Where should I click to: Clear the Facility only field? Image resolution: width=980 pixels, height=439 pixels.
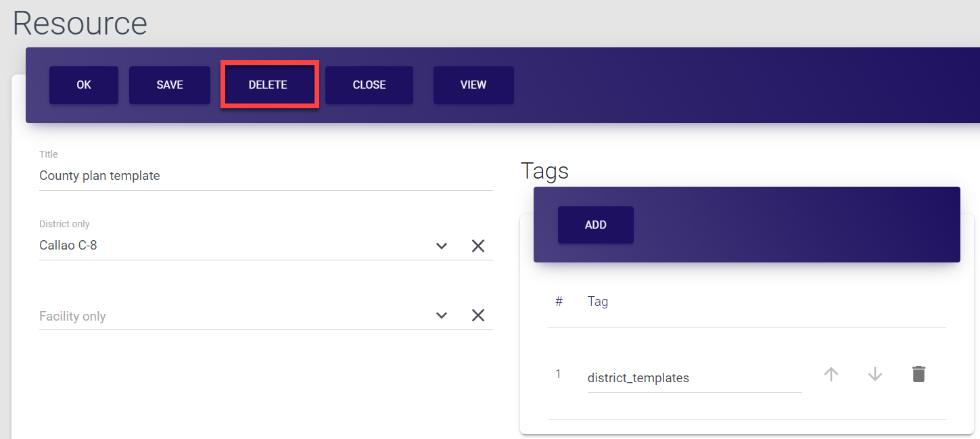(478, 316)
